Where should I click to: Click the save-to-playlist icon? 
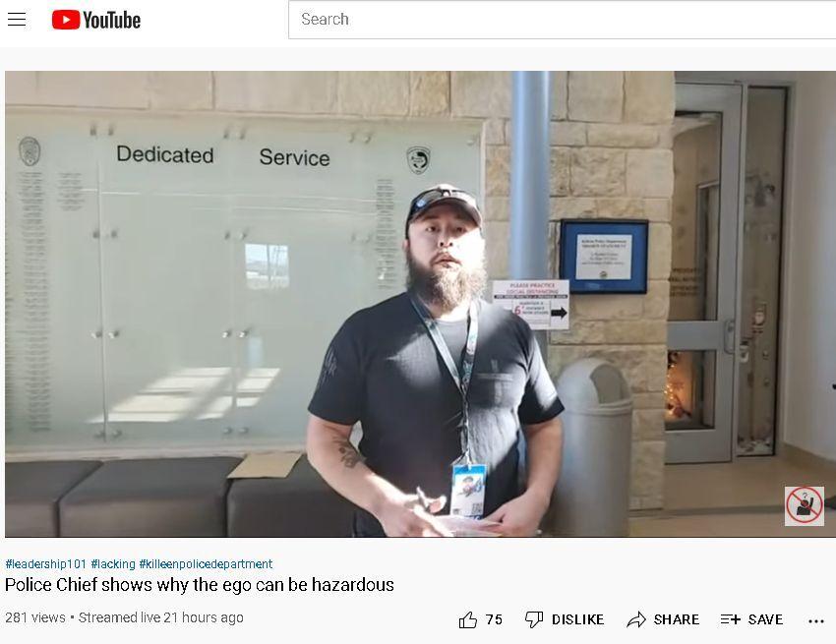(731, 619)
